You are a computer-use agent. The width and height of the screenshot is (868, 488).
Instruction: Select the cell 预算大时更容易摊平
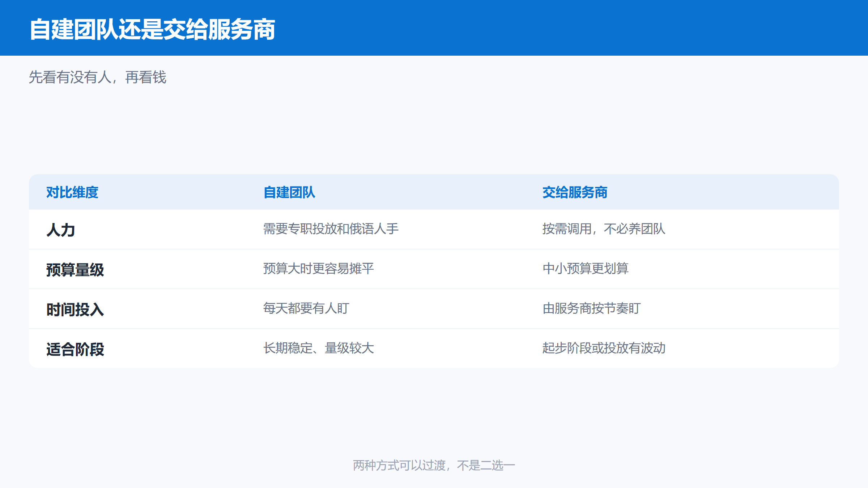[x=319, y=269]
